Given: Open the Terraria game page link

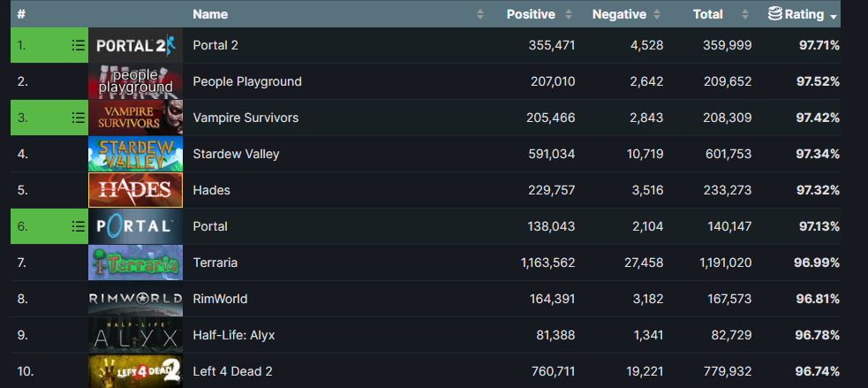Looking at the screenshot, I should [215, 262].
